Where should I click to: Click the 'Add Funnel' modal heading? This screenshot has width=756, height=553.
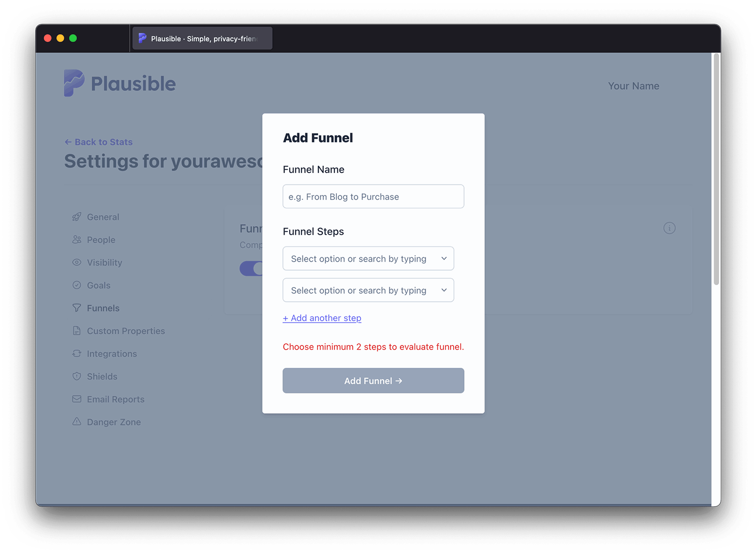point(318,138)
